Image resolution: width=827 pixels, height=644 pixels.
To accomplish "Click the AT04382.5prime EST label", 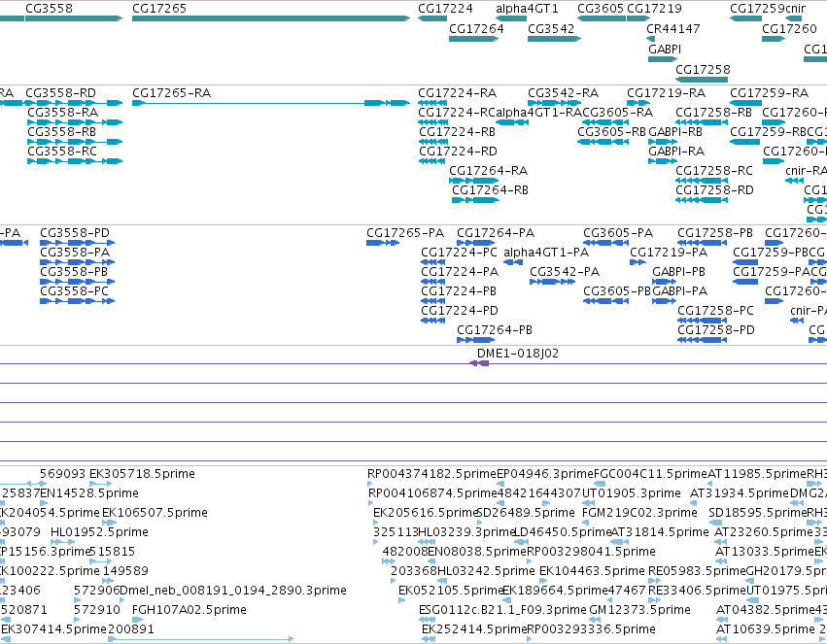I will 766,610.
